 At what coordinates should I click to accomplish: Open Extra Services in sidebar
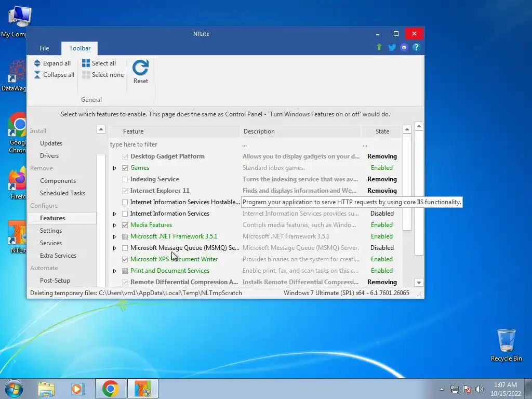[x=58, y=256]
